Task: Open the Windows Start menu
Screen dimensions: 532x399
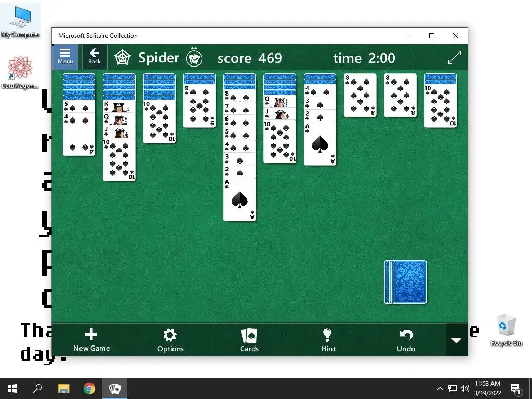Action: tap(12, 389)
